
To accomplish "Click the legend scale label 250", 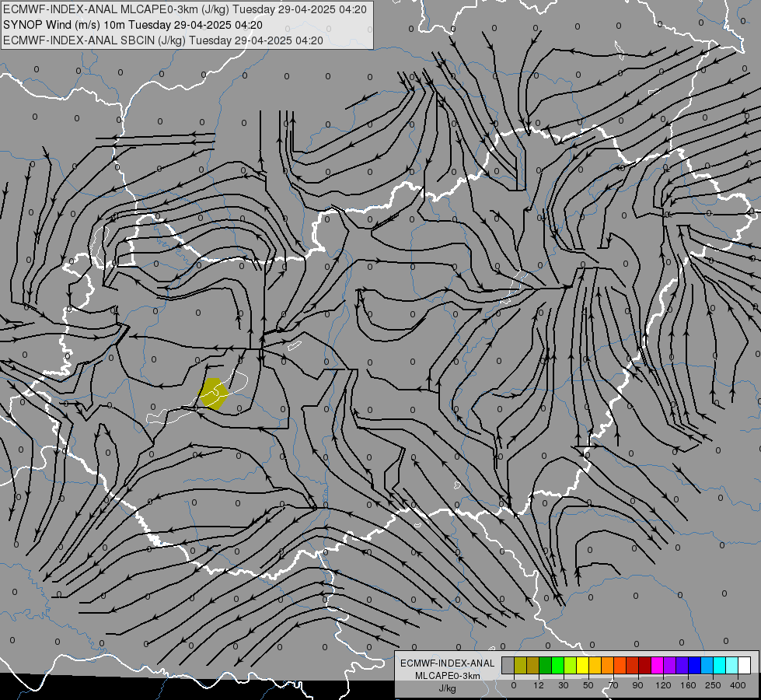I will [713, 685].
